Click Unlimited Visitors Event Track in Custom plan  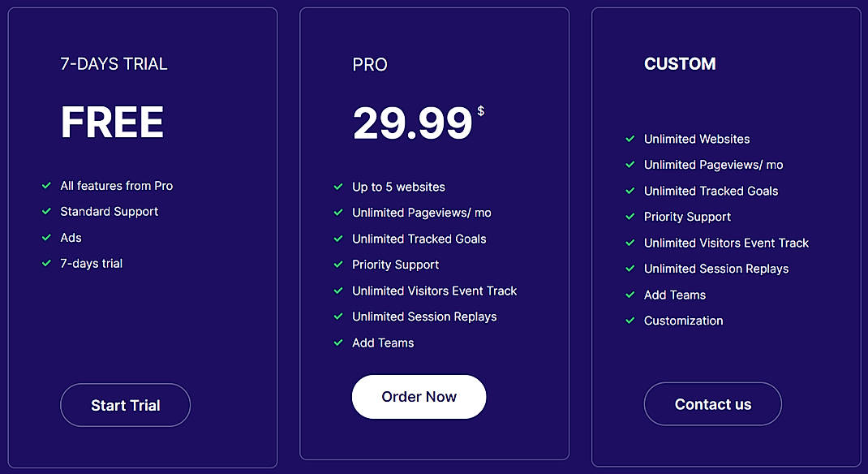(x=726, y=243)
